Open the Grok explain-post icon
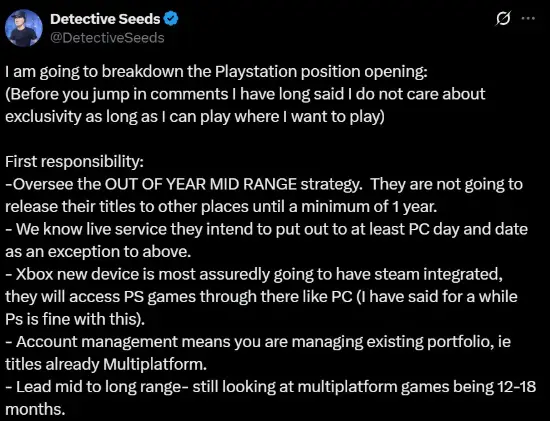The height and width of the screenshot is (421, 550). (x=503, y=19)
